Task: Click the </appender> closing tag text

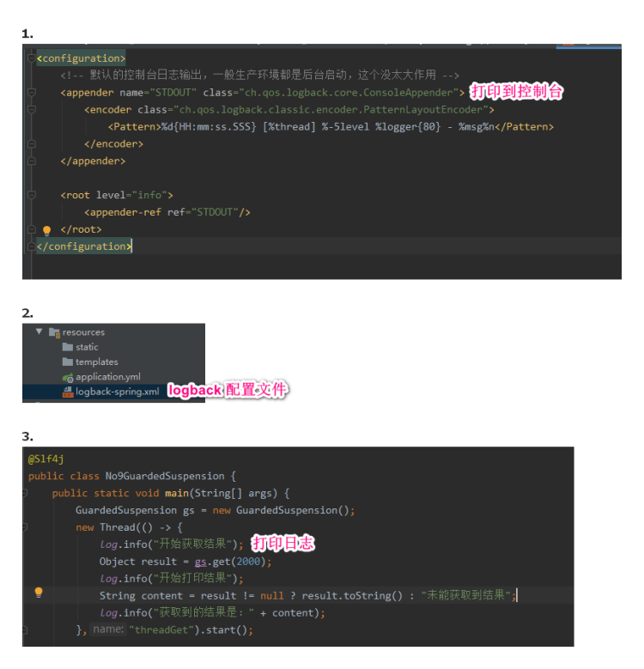Action: (93, 161)
